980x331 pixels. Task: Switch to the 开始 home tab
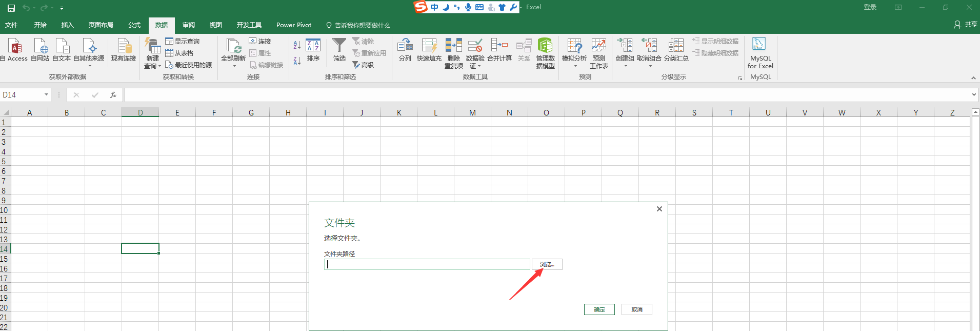pos(41,25)
